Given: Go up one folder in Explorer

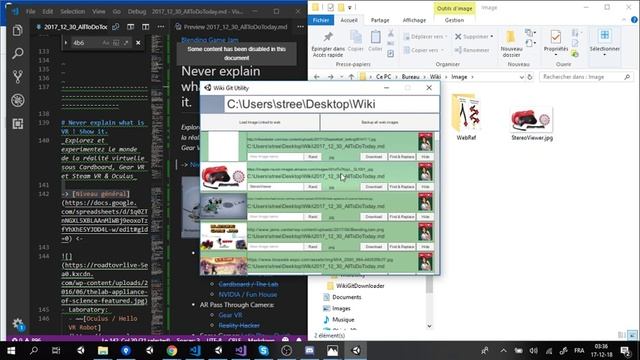Looking at the screenshot, I should (x=351, y=77).
